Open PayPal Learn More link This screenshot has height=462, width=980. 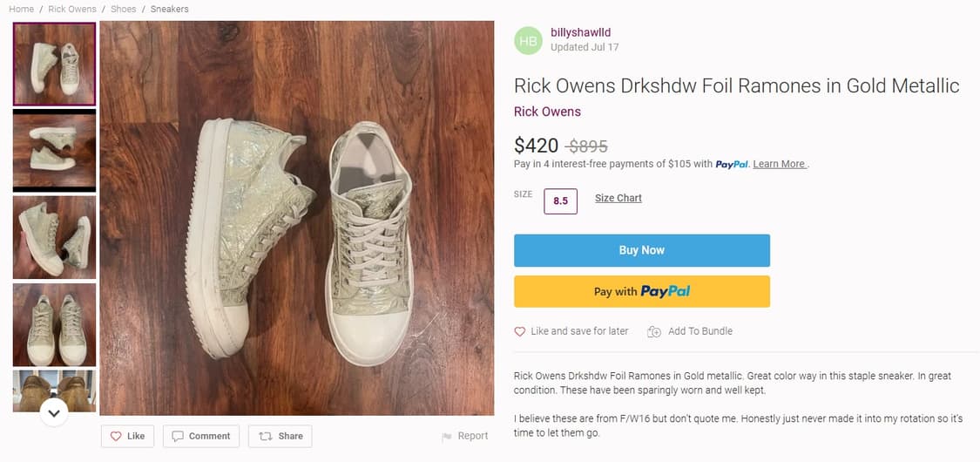(x=780, y=164)
